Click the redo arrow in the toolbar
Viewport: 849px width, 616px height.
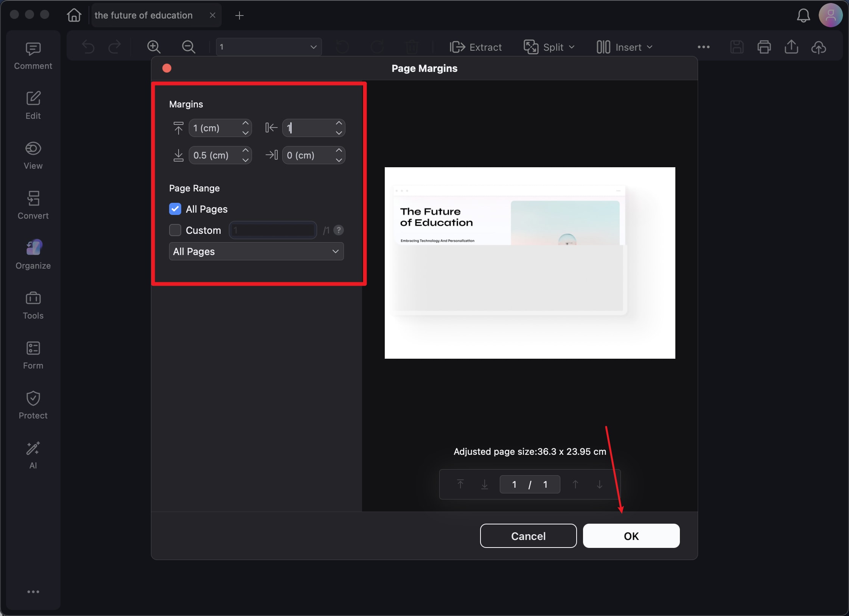click(115, 47)
